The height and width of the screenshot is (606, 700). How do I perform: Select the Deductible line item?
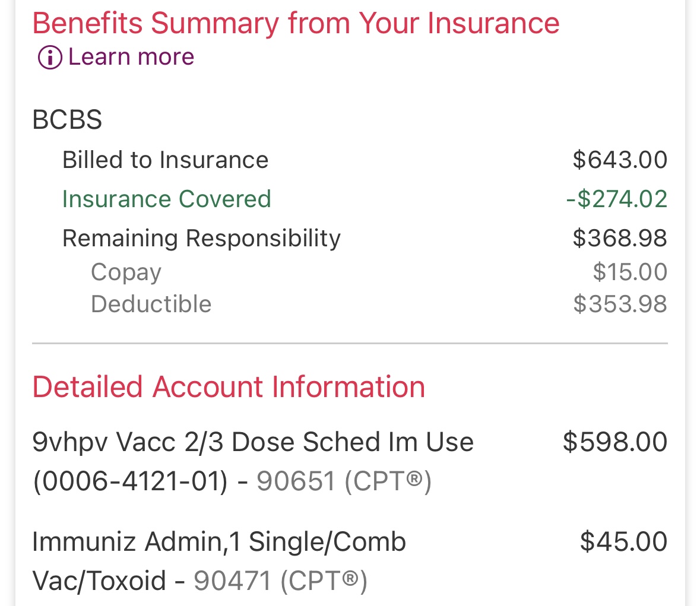[x=151, y=304]
